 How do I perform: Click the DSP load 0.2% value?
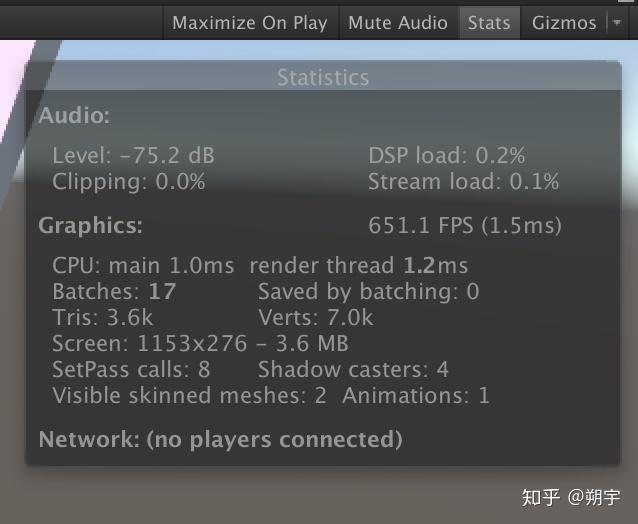447,155
